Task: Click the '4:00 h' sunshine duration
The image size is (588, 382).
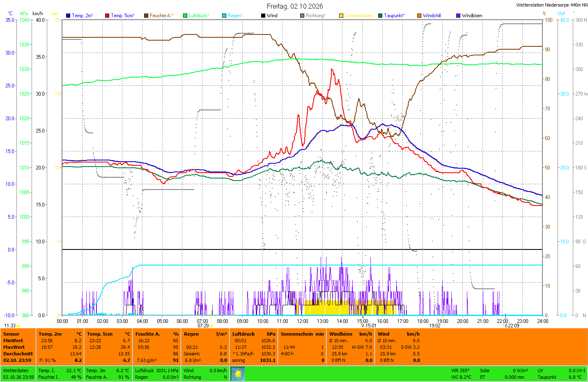Action: pyautogui.click(x=287, y=354)
